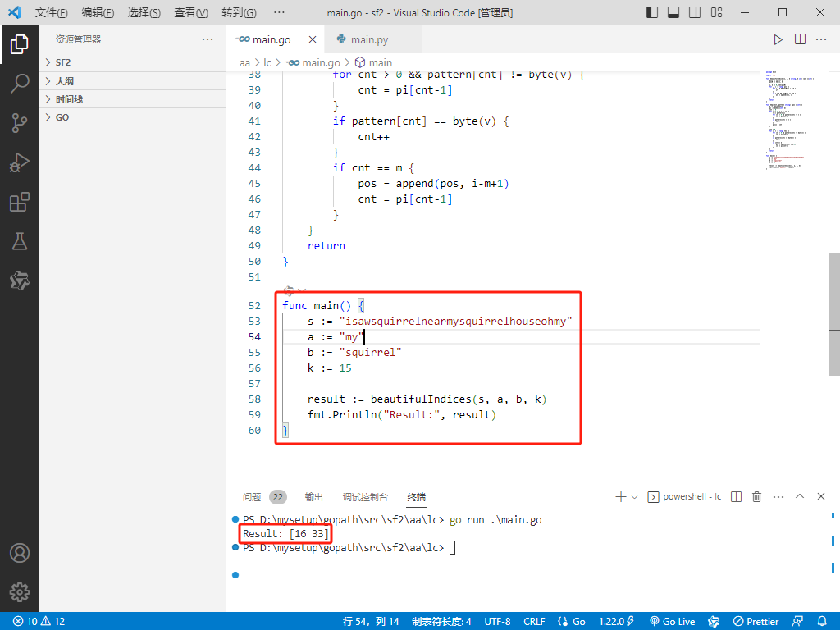Viewport: 840px width, 630px height.
Task: Change end of line sequence CRLF
Action: point(534,622)
